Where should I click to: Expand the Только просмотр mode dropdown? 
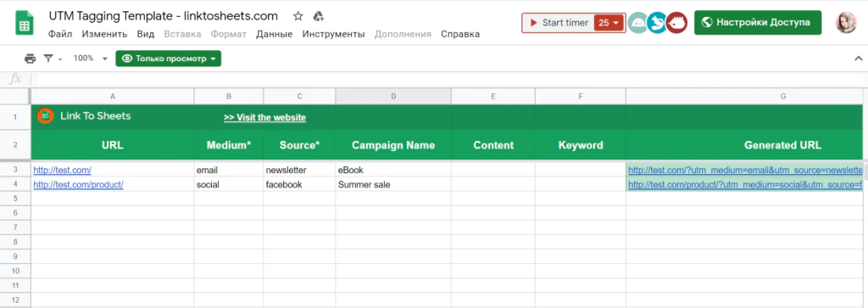[x=169, y=59]
